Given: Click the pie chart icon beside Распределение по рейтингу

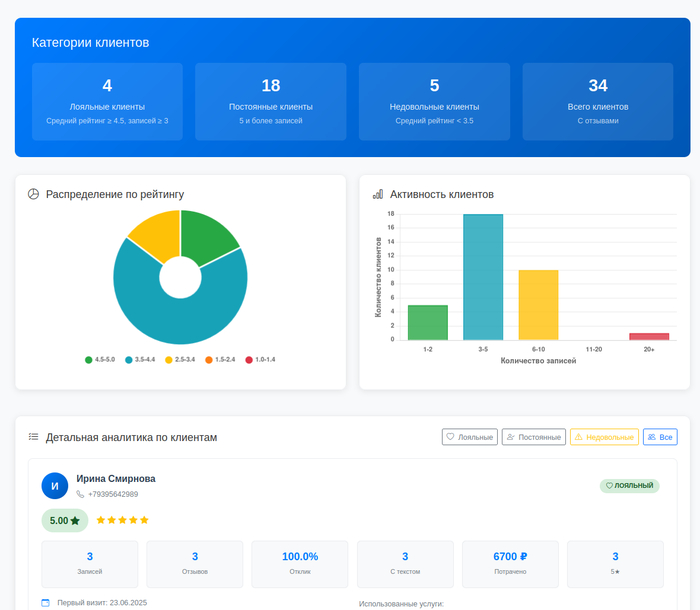Looking at the screenshot, I should pos(33,194).
